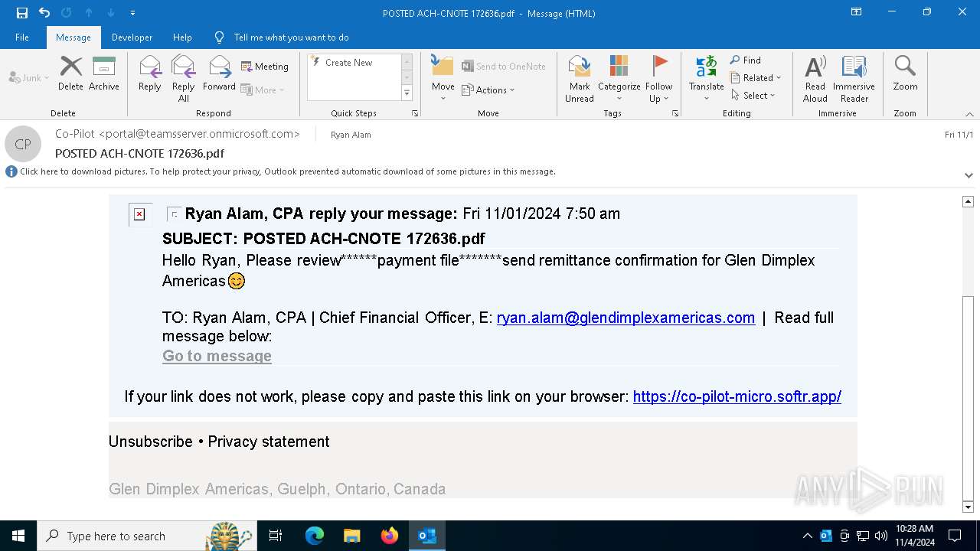The height and width of the screenshot is (551, 980).
Task: Launch Firefox from taskbar
Action: click(389, 536)
